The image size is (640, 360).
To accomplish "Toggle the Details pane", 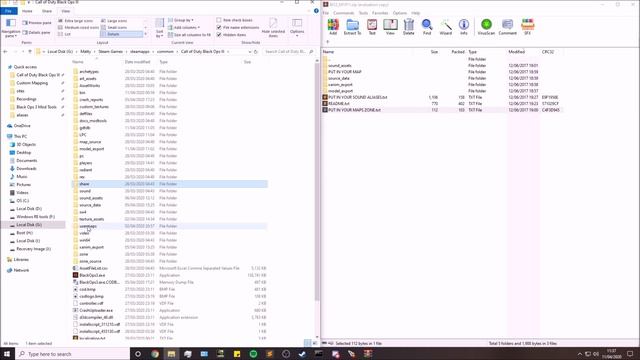I will point(36,32).
